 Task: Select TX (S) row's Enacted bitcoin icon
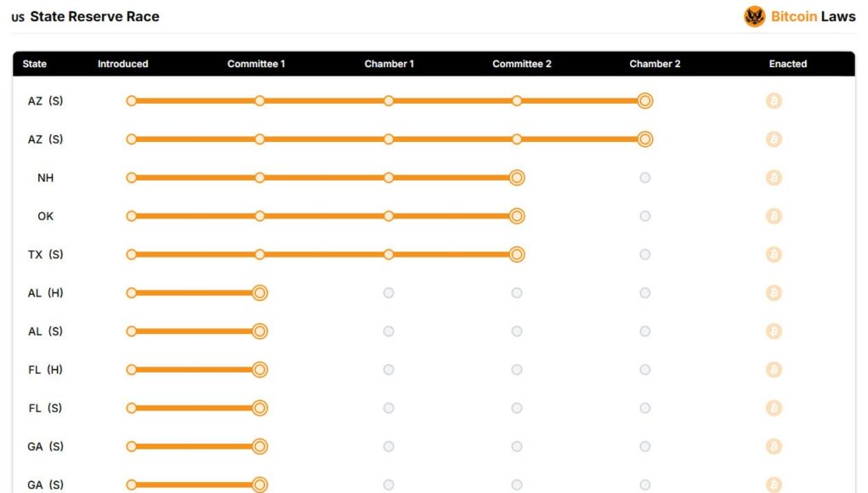(x=774, y=254)
